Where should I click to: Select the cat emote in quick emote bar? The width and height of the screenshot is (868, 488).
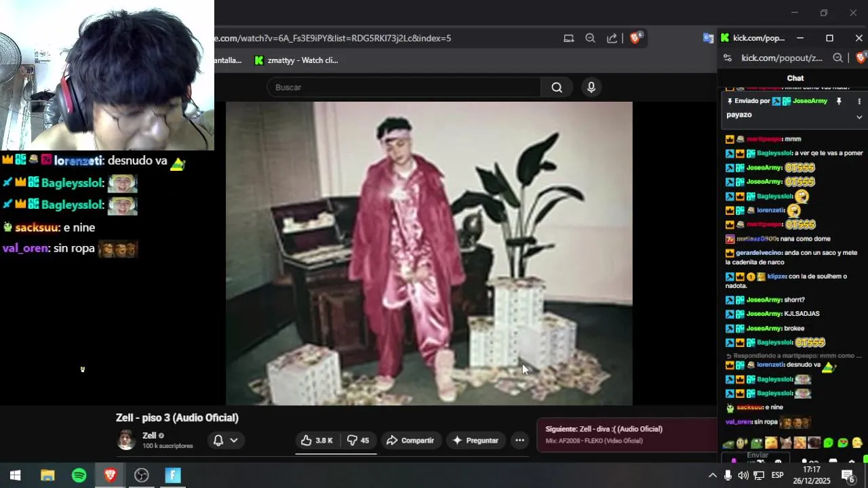pos(786,443)
